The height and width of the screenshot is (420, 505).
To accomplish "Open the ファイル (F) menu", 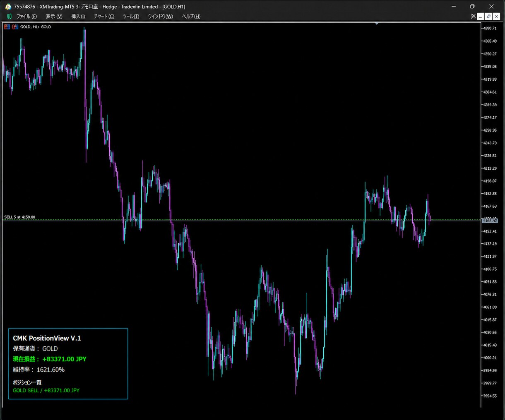I will coord(26,16).
